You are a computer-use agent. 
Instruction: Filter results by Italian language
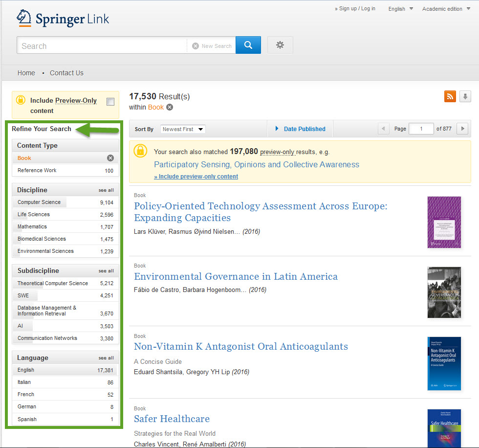65,382
